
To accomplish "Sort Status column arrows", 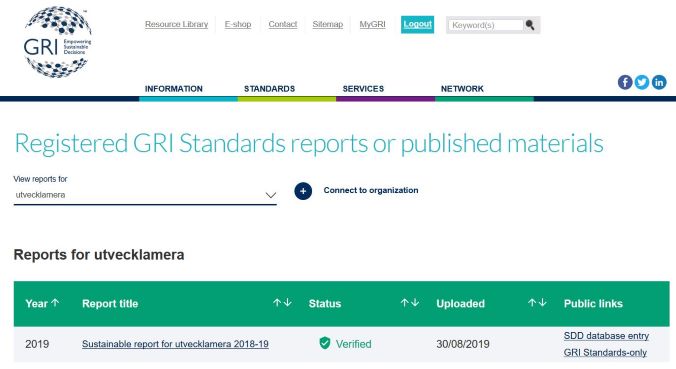I will point(410,303).
